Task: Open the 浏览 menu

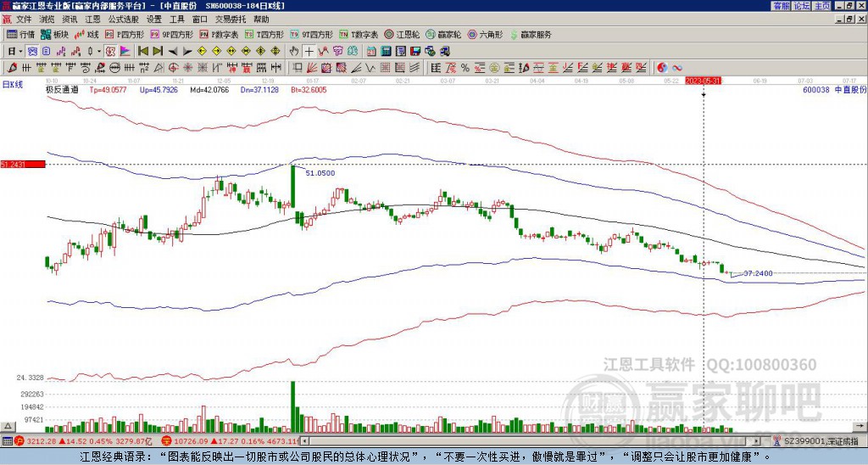Action: [x=47, y=20]
